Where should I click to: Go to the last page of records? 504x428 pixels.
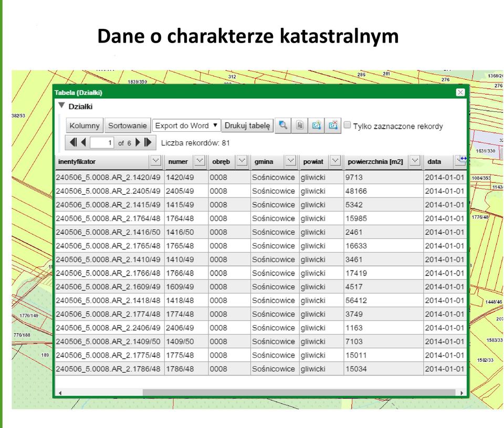(x=148, y=142)
